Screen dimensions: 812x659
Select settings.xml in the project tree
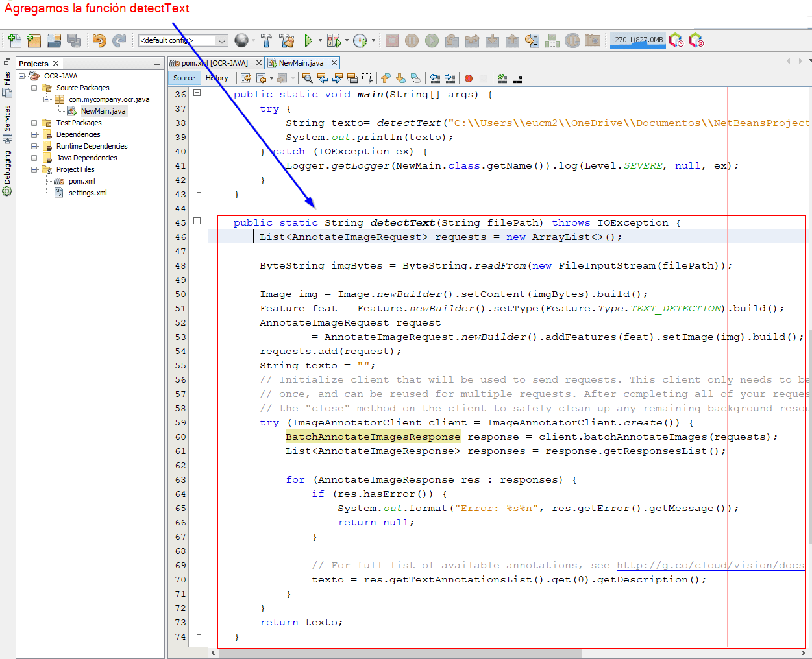click(88, 193)
